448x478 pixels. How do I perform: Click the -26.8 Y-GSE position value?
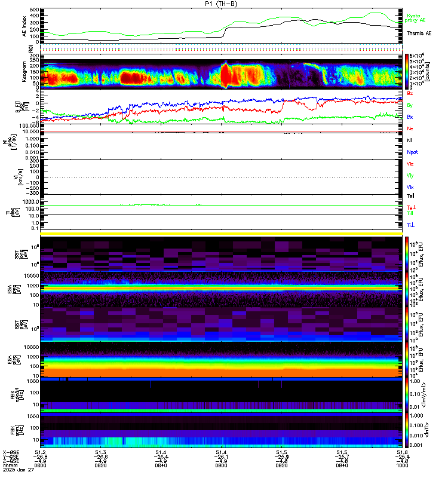pos(40,456)
